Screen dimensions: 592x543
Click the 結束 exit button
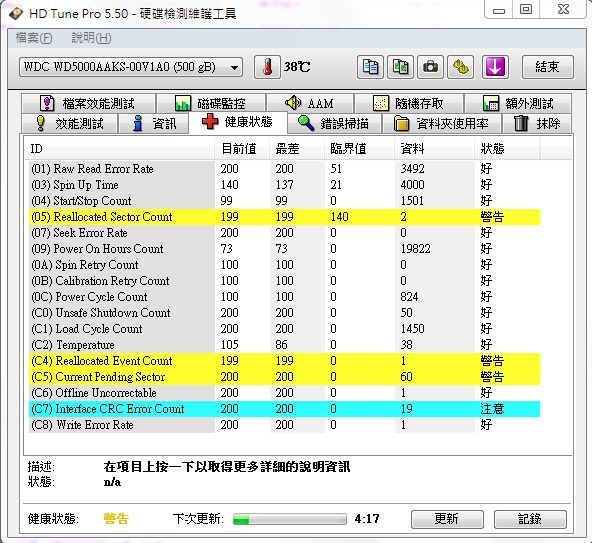click(547, 67)
